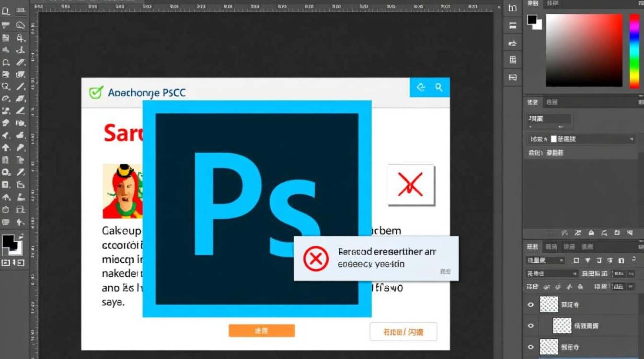Click the input field atop the middle panel
Image resolution: width=644 pixels, height=359 pixels.
tap(550, 118)
